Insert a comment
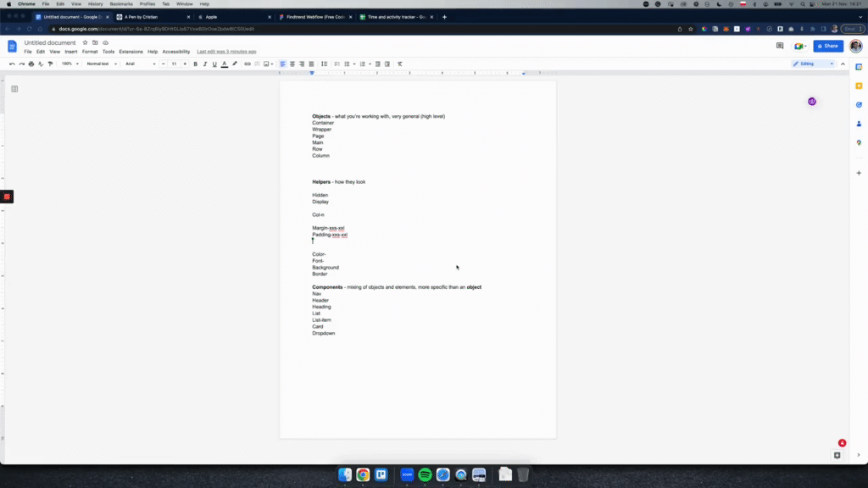This screenshot has width=868, height=488. (256, 64)
